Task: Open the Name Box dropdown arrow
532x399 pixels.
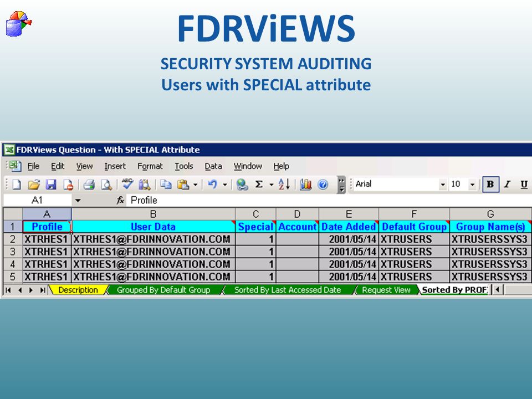Action: (x=78, y=201)
